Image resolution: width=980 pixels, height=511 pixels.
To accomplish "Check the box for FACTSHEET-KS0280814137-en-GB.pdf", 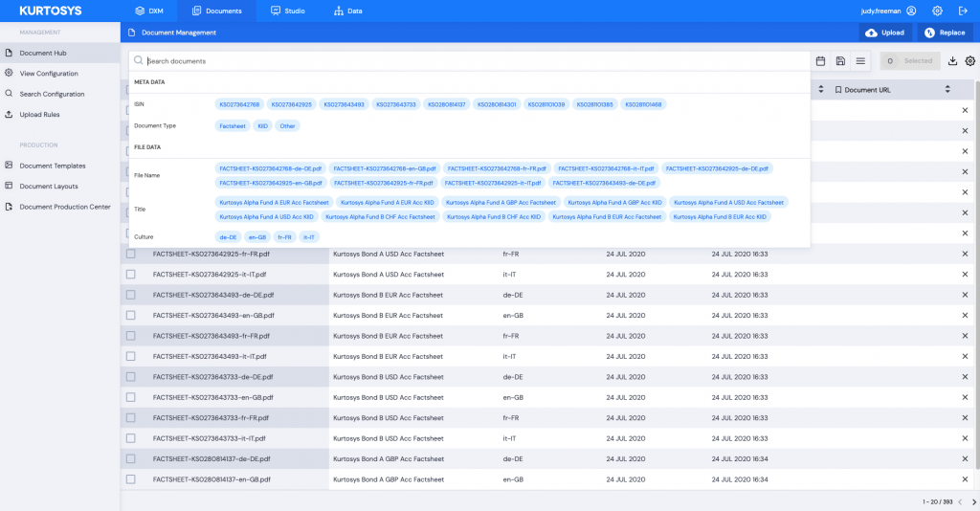I will click(130, 479).
